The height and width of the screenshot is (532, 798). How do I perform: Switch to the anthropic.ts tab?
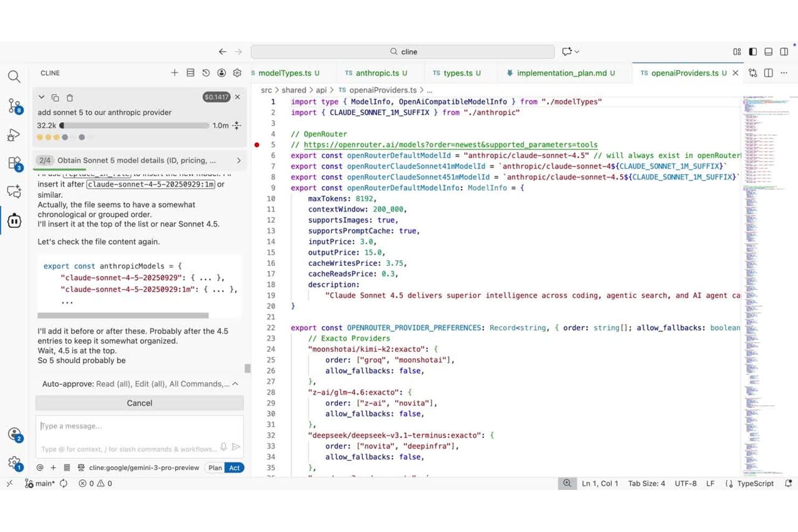click(376, 73)
